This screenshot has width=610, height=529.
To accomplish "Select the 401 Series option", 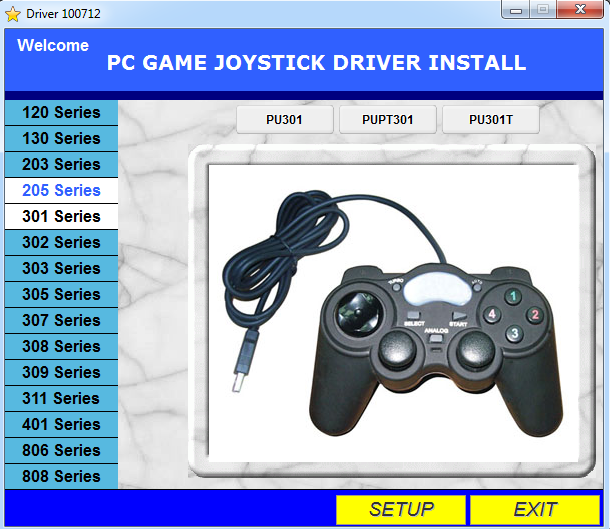I will 61,424.
